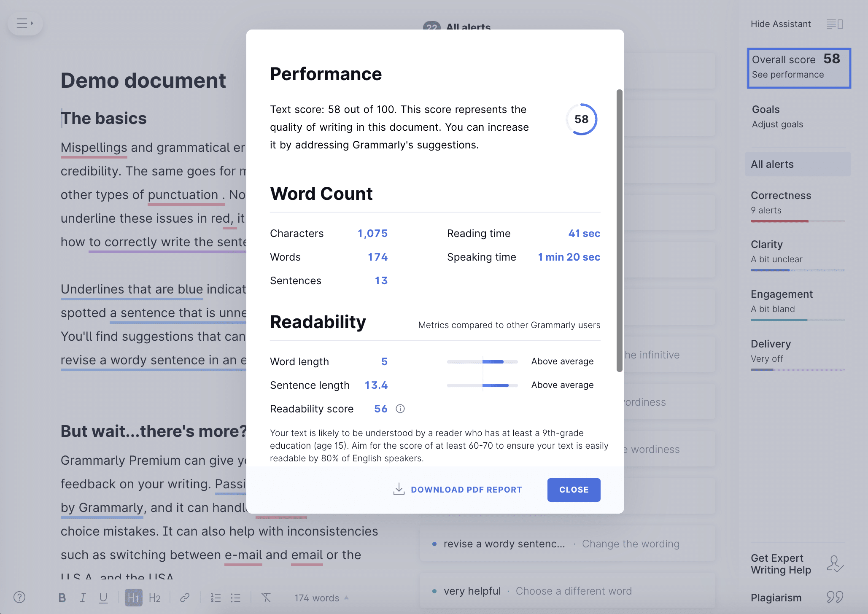Close the Performance dialog
Viewport: 868px width, 614px height.
click(x=574, y=490)
